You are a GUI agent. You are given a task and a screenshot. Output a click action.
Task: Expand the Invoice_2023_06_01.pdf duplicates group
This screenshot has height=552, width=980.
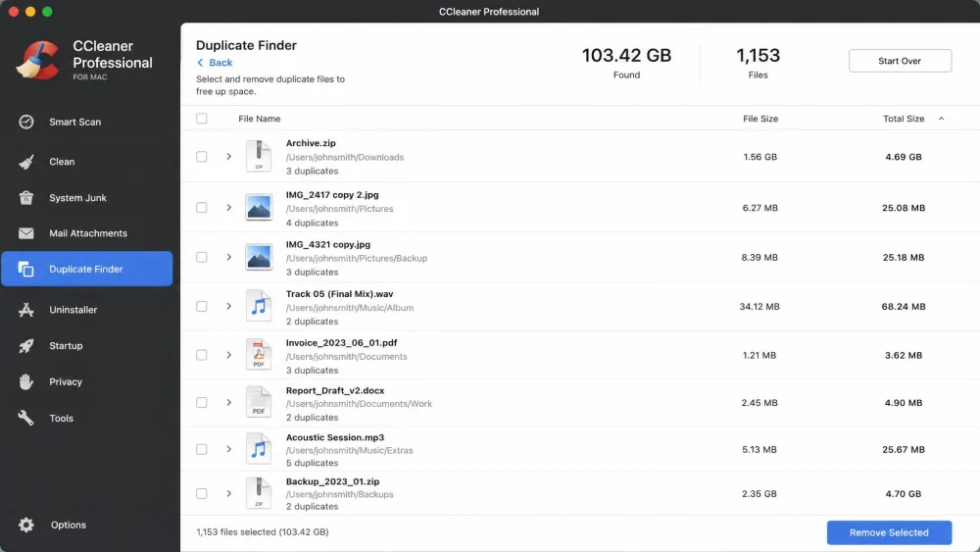[228, 355]
